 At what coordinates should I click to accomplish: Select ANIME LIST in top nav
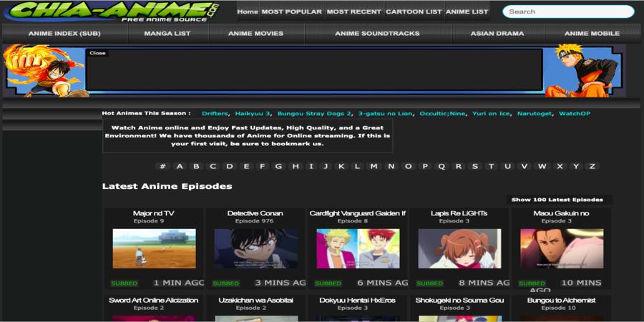[x=467, y=11]
